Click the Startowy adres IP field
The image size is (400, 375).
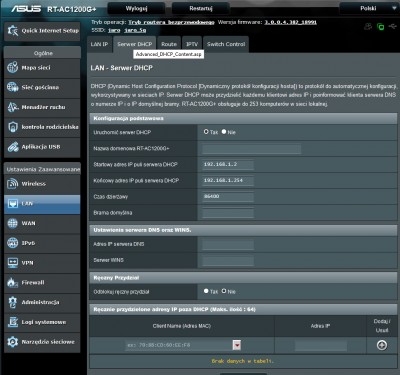click(x=228, y=165)
